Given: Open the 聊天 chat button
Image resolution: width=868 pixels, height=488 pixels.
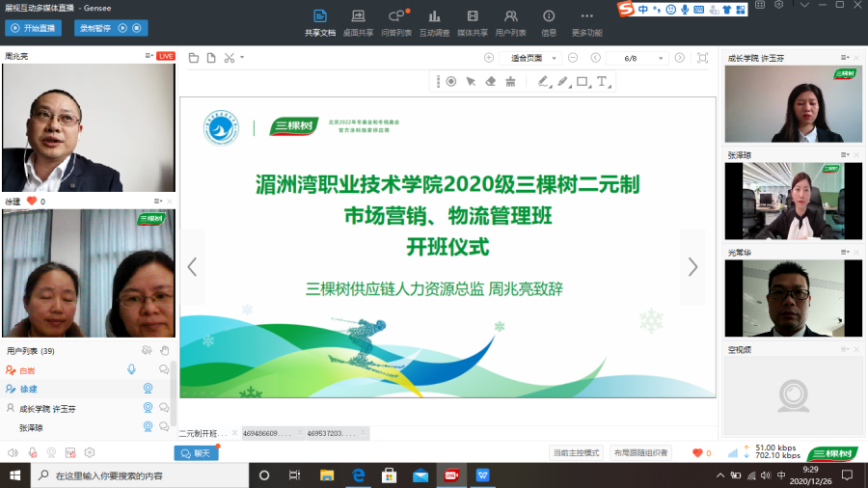Looking at the screenshot, I should tap(196, 452).
